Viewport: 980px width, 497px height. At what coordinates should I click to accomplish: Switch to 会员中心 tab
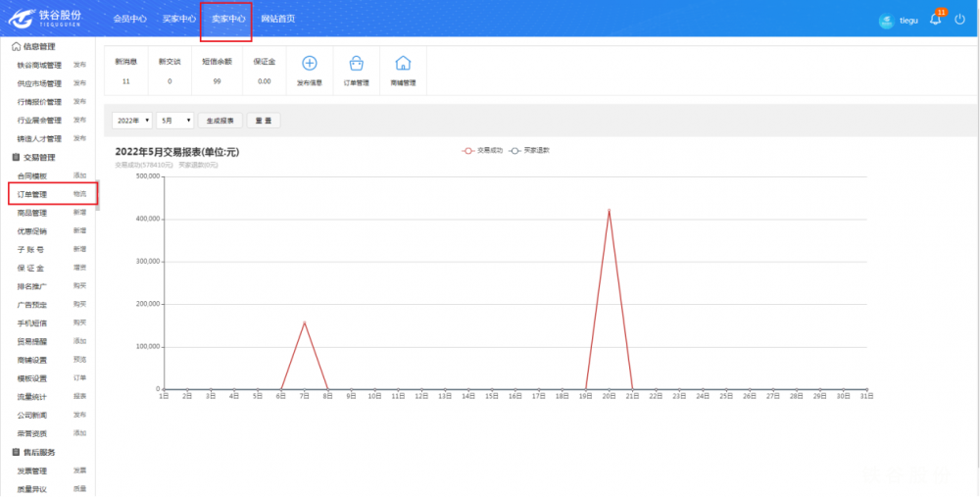(x=129, y=19)
